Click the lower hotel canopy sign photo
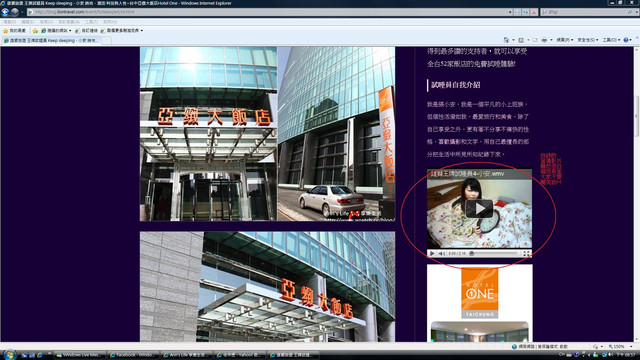 click(x=267, y=287)
